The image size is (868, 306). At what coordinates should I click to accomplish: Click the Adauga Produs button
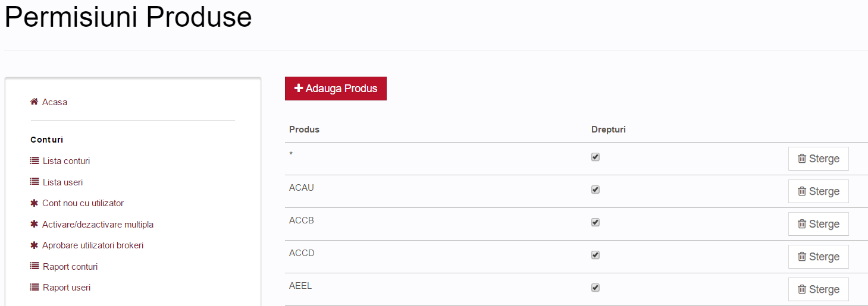(336, 89)
